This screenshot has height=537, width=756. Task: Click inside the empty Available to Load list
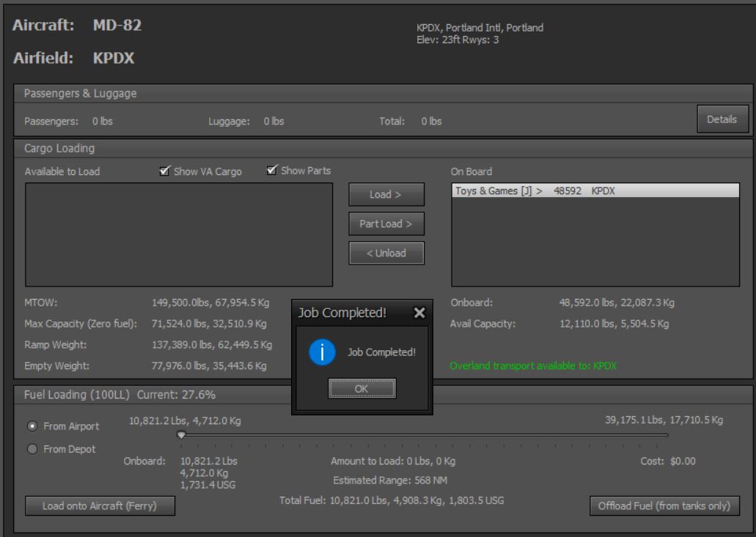pos(179,234)
